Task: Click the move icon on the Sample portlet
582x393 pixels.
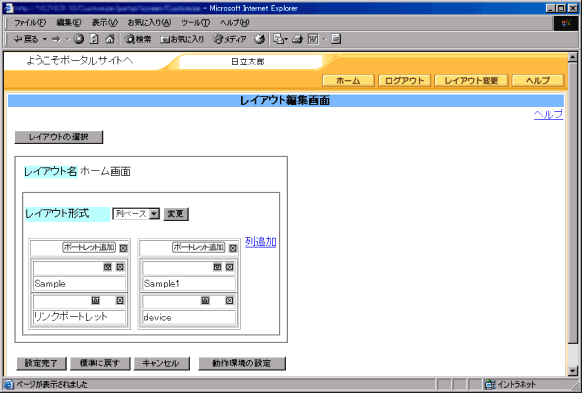Action: (x=107, y=267)
